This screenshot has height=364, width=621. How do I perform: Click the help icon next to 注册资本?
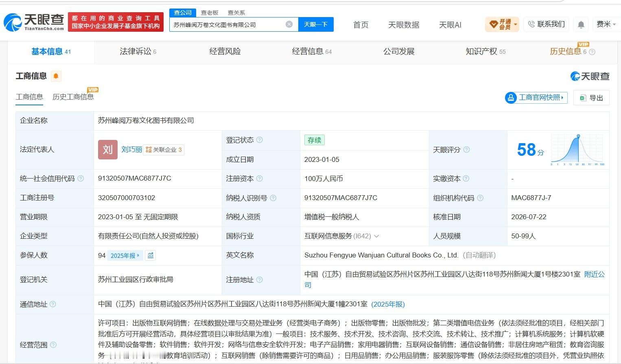tap(259, 179)
